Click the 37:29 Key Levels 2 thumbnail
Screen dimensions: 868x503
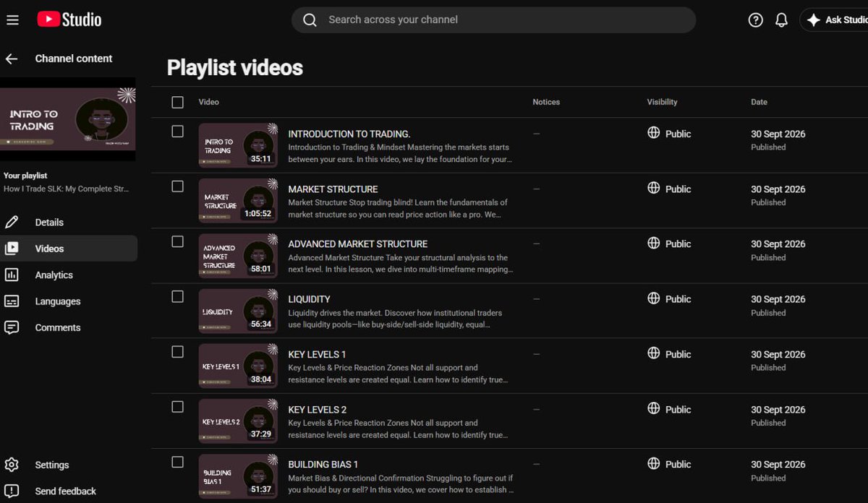point(238,421)
